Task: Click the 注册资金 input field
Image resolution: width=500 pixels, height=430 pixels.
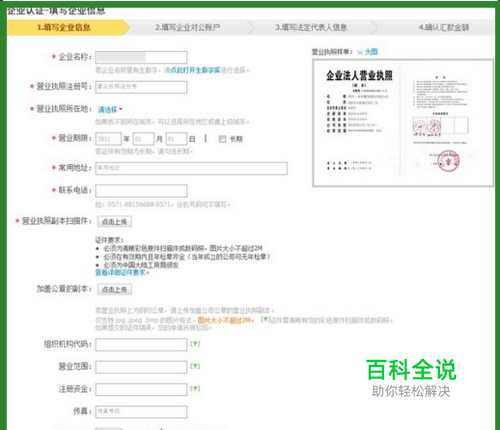Action: point(141,389)
